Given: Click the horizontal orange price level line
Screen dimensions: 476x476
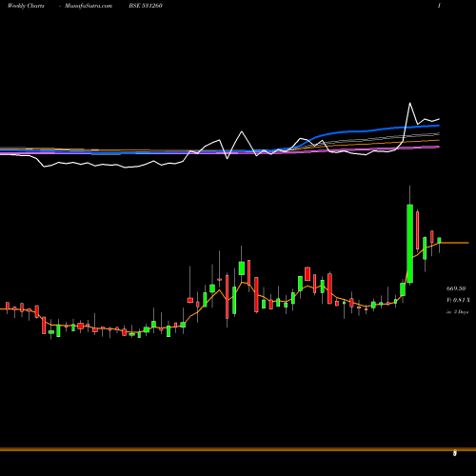Looking at the screenshot, I should (455, 243).
